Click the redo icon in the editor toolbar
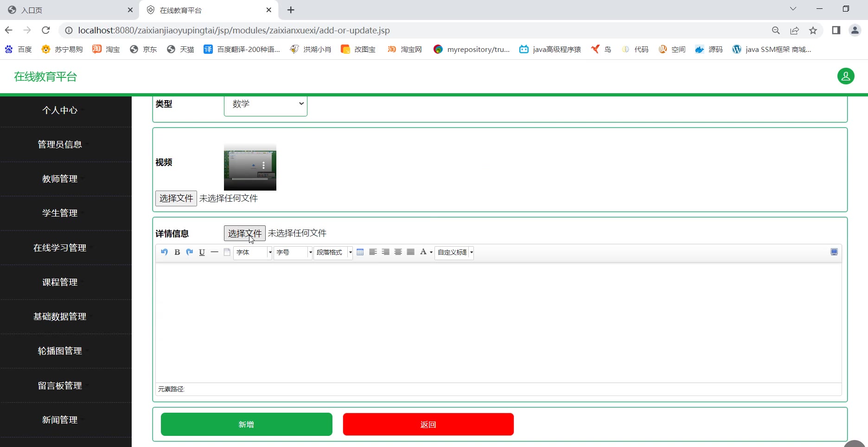This screenshot has height=447, width=868. [x=190, y=252]
